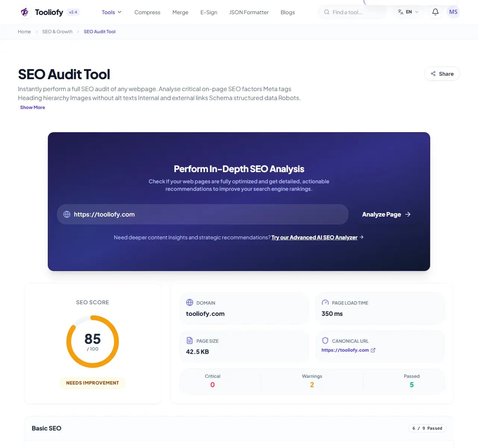478x448 pixels.
Task: Open E-Sign in the navigation bar
Action: click(209, 12)
